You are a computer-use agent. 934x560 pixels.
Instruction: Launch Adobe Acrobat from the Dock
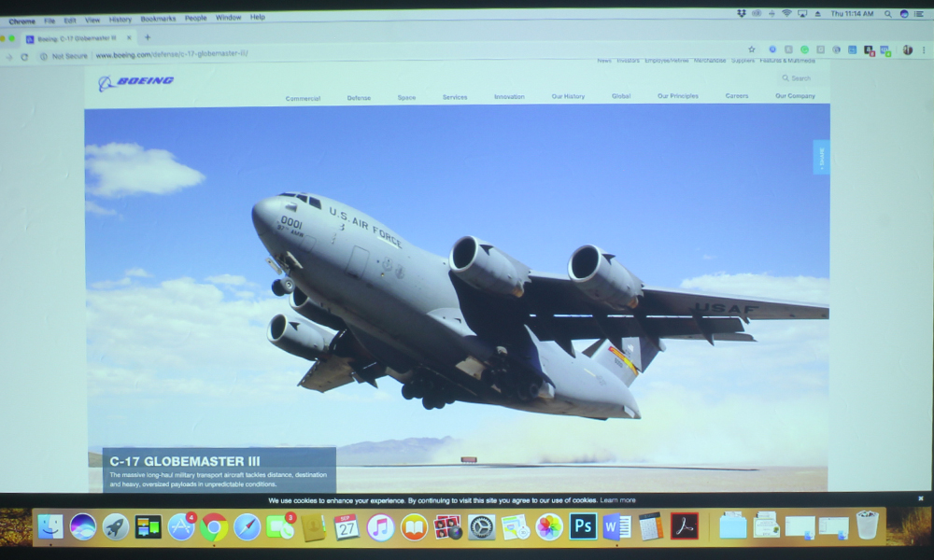[x=685, y=527]
